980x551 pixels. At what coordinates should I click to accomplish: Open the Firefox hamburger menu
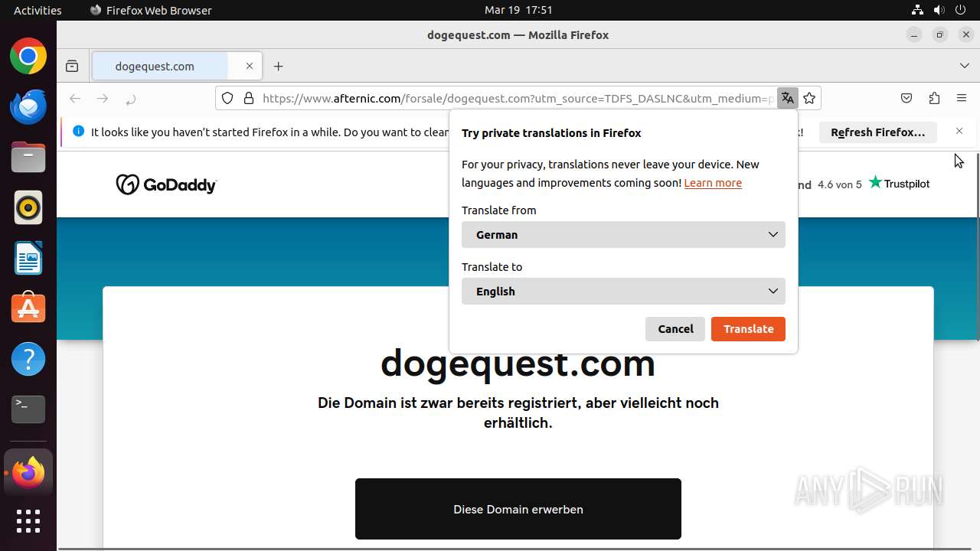[x=962, y=98]
